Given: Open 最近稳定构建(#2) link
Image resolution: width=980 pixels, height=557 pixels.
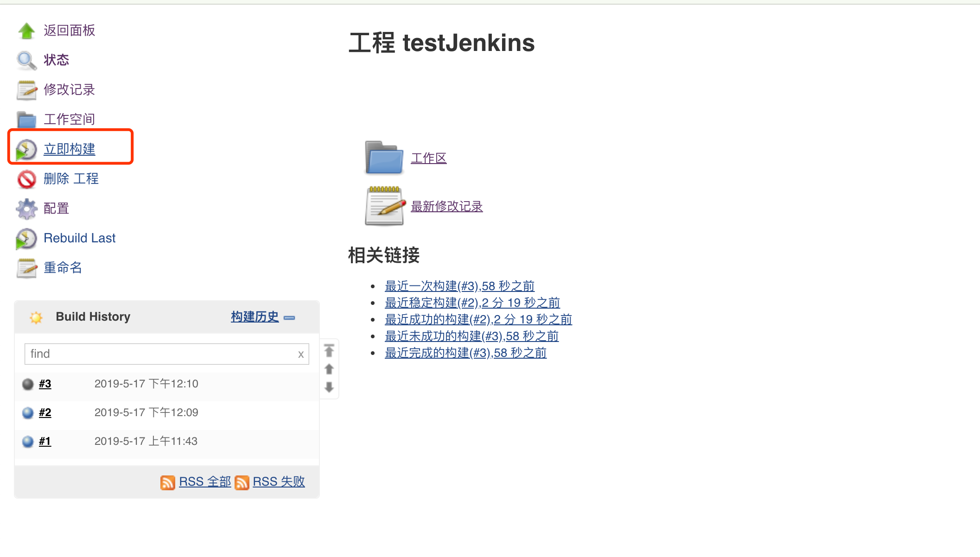Looking at the screenshot, I should (x=472, y=303).
